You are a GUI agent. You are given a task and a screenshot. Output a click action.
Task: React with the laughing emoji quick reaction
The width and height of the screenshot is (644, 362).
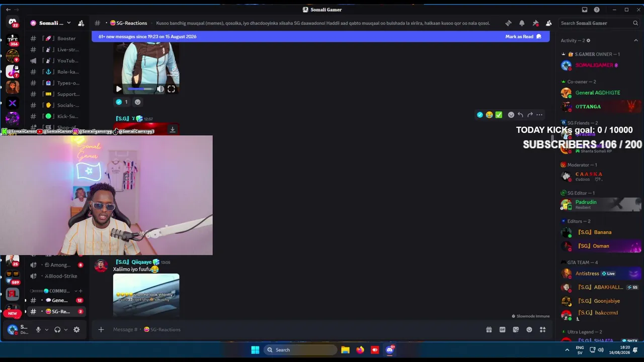[489, 115]
